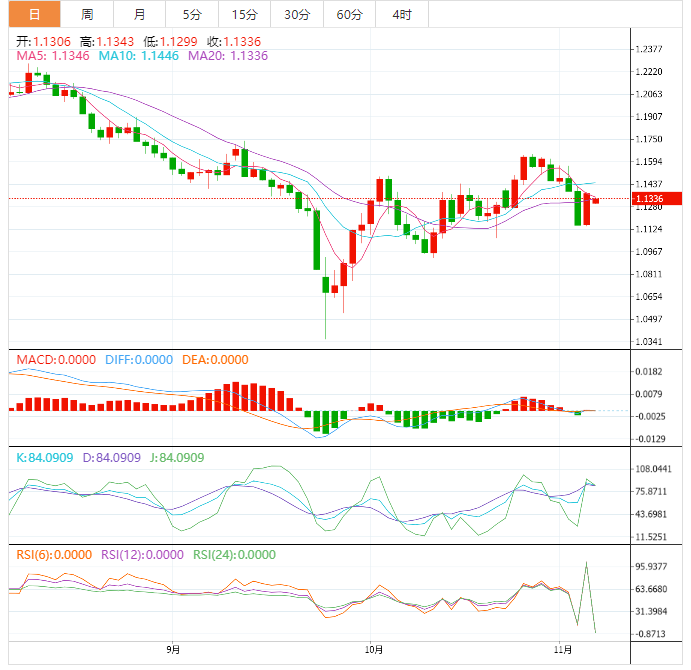Click the MA20: 1.1336 legend text
The width and height of the screenshot is (691, 670).
[x=228, y=56]
